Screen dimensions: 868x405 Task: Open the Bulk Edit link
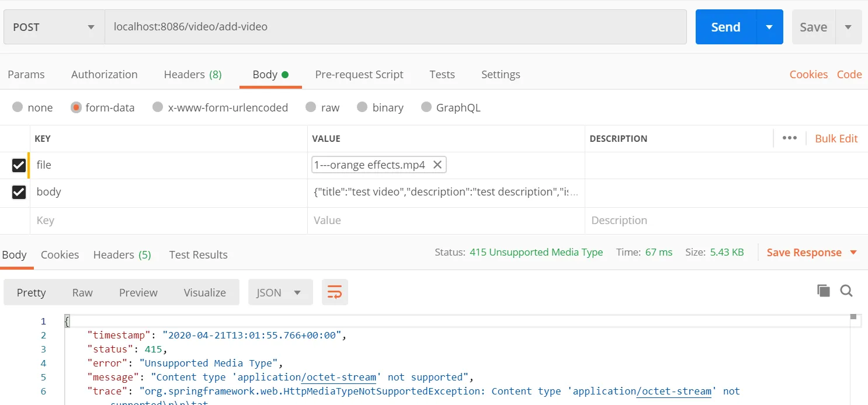click(836, 138)
